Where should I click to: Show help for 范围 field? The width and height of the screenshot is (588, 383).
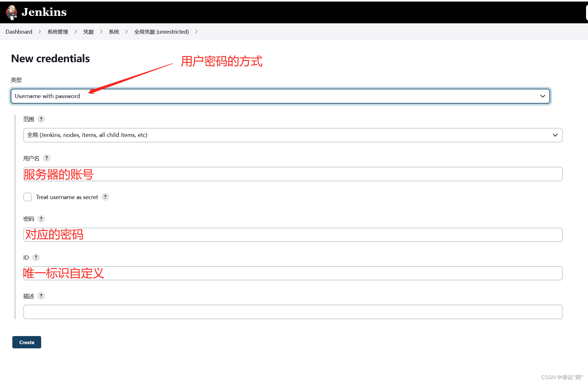(41, 119)
